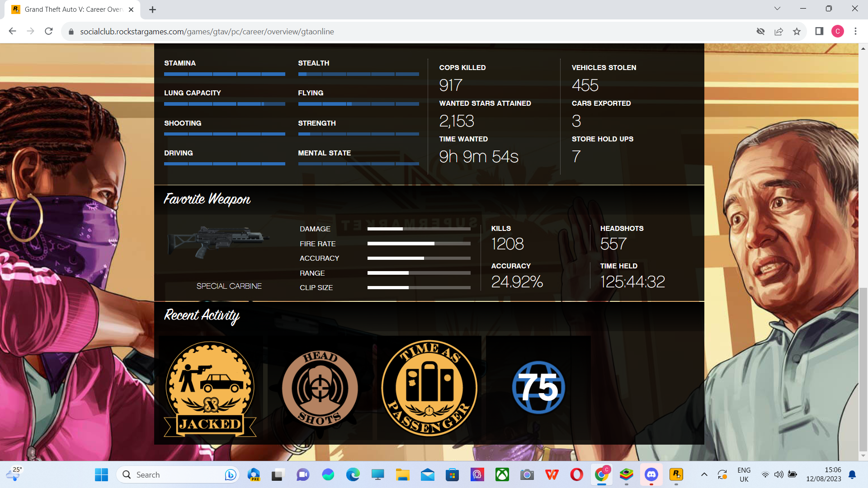Expand the tab search chevron
This screenshot has height=488, width=868.
tap(777, 9)
